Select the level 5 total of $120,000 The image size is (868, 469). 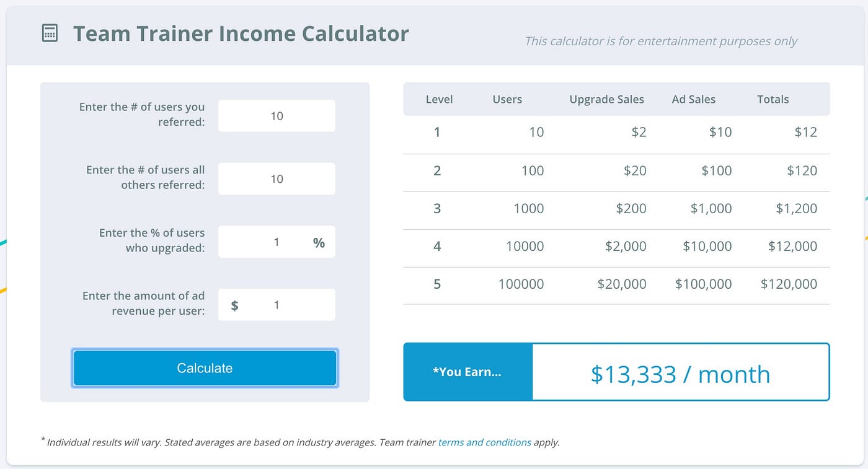point(789,284)
